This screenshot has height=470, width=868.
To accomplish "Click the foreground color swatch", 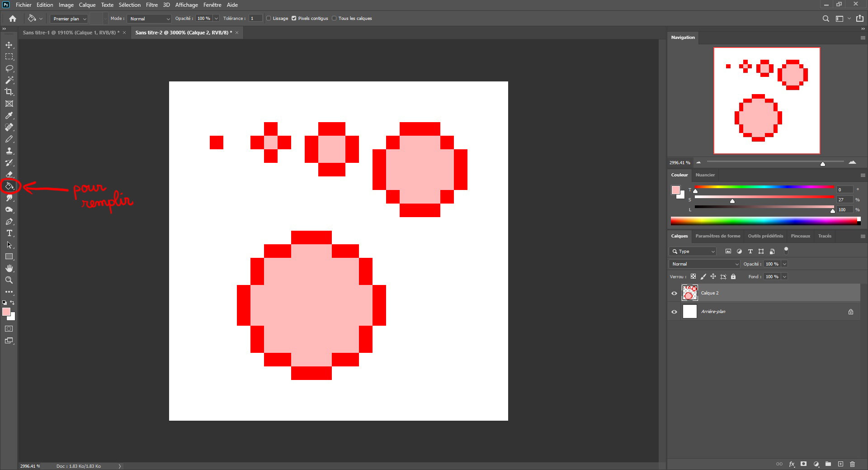I will (x=7, y=311).
